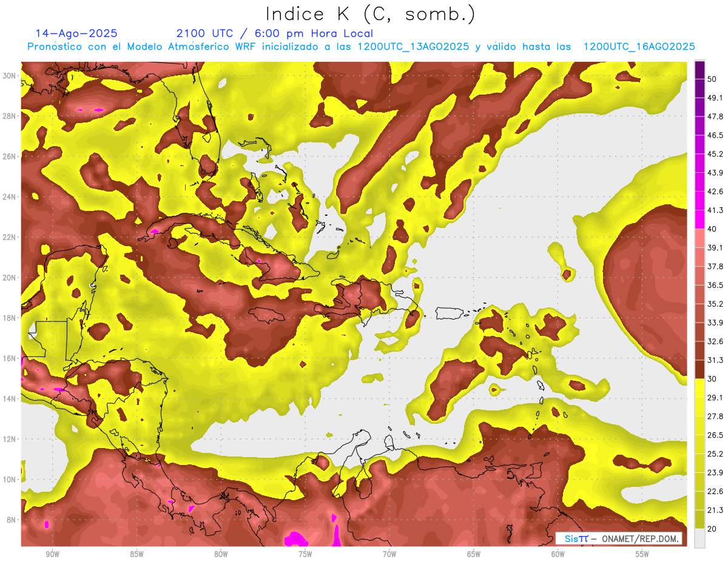Click the colorbar value label '39.1'
The image size is (728, 562).
tap(715, 247)
